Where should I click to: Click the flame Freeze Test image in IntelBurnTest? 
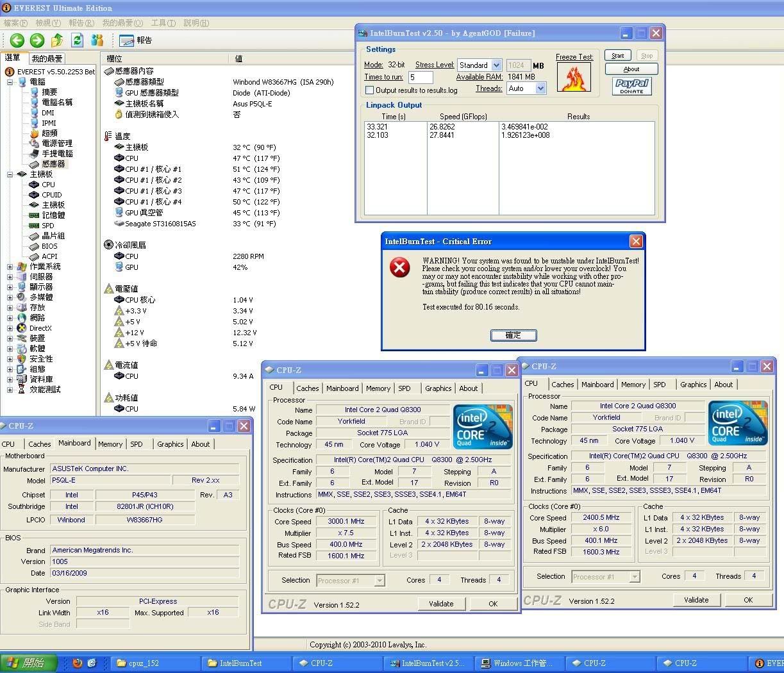pyautogui.click(x=574, y=77)
